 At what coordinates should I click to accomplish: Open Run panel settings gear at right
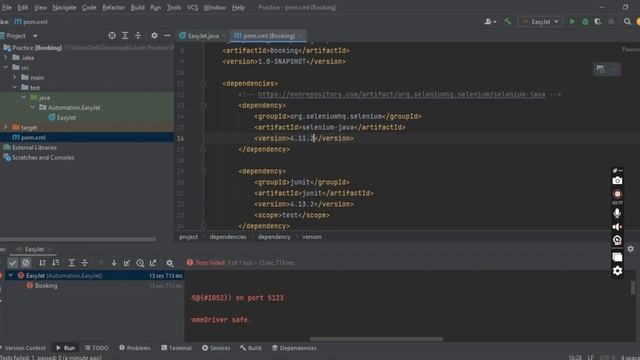[x=631, y=249]
